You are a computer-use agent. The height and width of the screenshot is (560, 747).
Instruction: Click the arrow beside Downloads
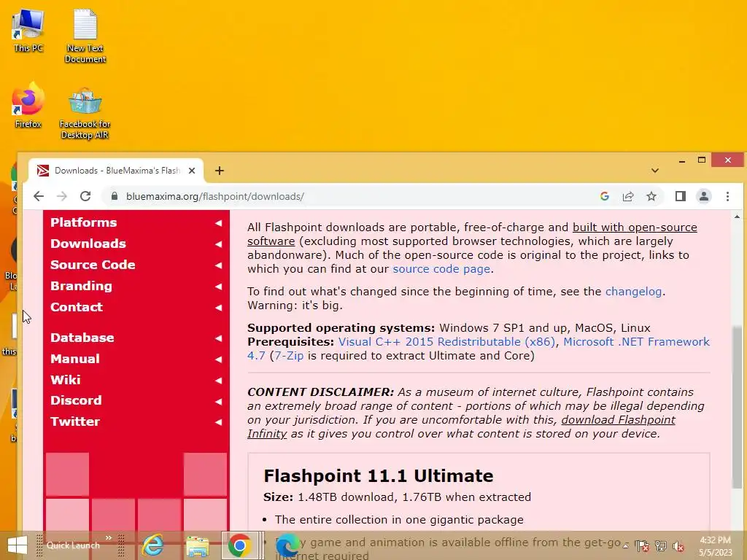[218, 244]
